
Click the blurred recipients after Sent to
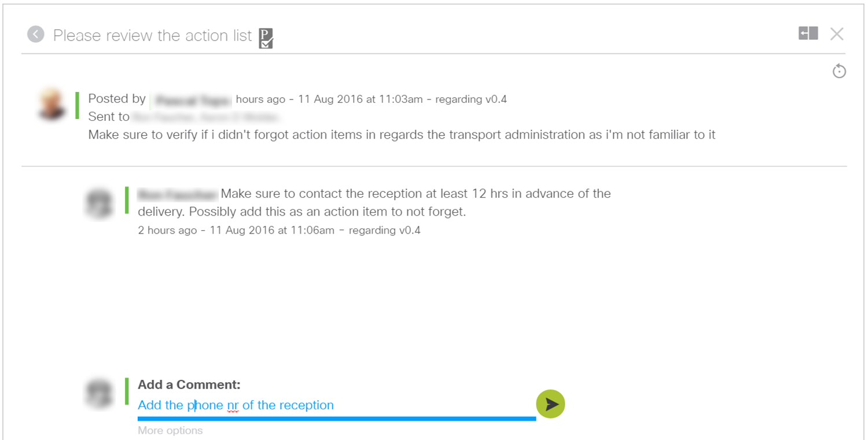206,117
